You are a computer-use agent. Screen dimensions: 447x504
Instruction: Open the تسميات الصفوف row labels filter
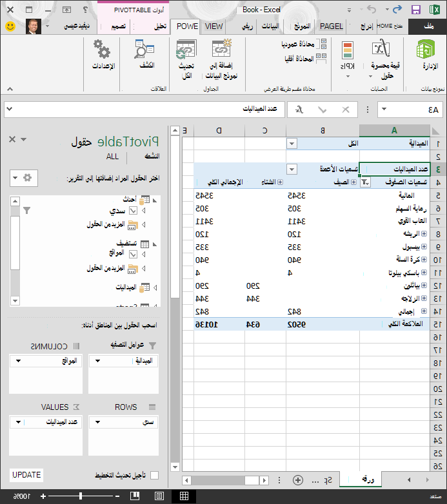coord(365,182)
